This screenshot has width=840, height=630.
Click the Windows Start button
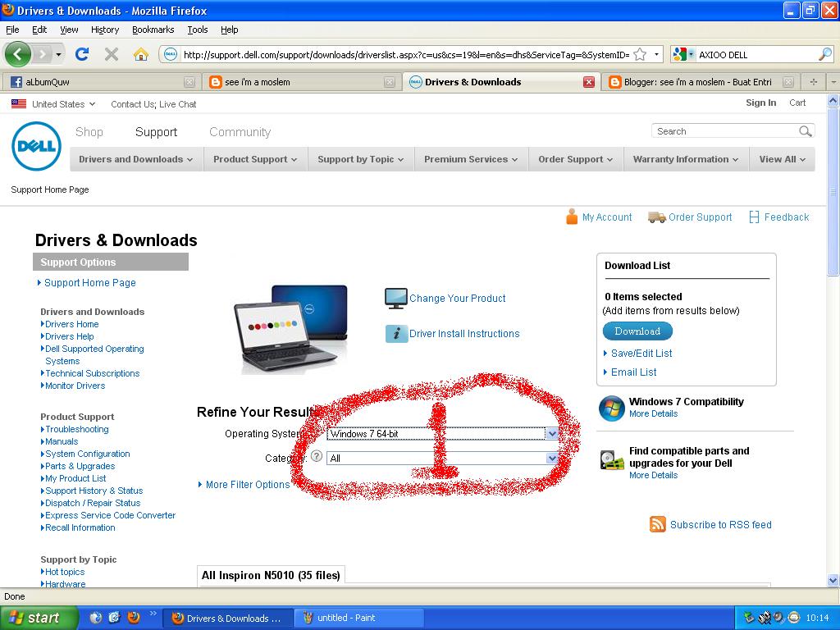click(x=39, y=618)
